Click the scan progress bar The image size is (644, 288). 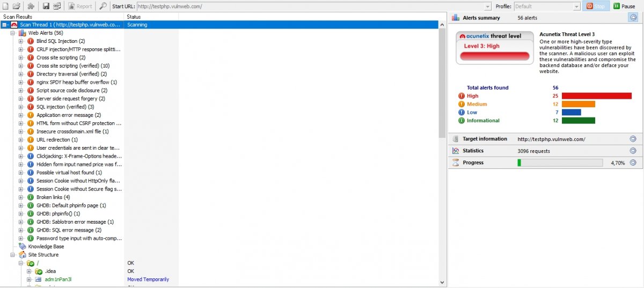click(x=560, y=163)
